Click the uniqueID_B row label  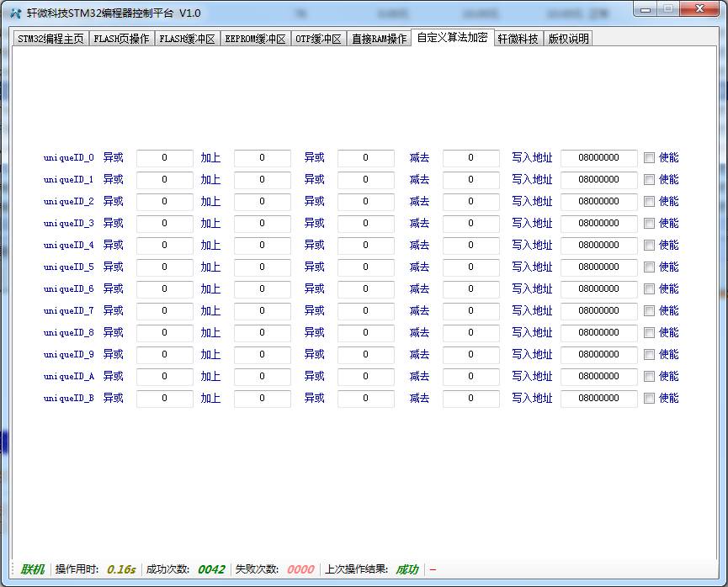[69, 398]
